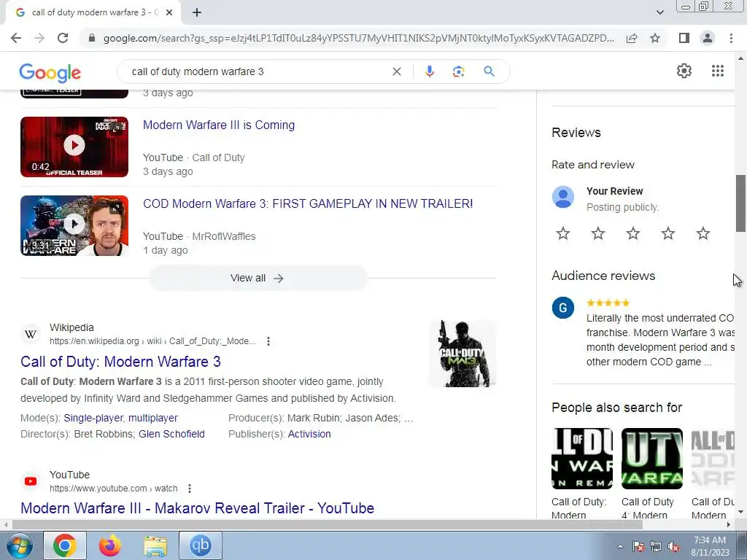The height and width of the screenshot is (560, 747).
Task: Open the taskbar clock and date
Action: 710,546
